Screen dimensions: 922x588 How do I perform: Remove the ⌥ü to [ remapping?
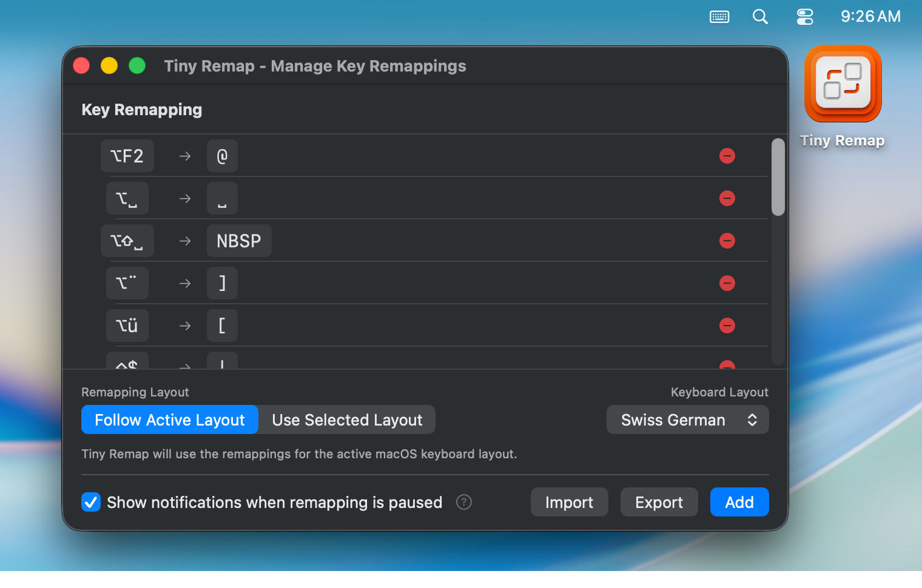tap(727, 326)
